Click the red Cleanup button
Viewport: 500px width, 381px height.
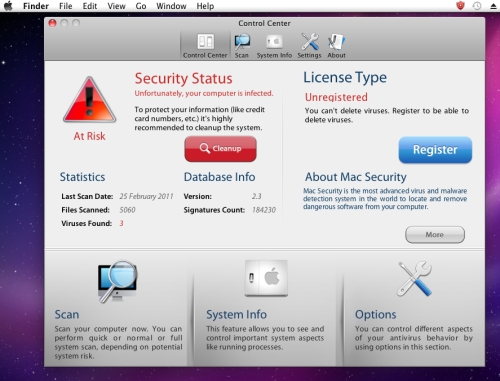tap(220, 149)
